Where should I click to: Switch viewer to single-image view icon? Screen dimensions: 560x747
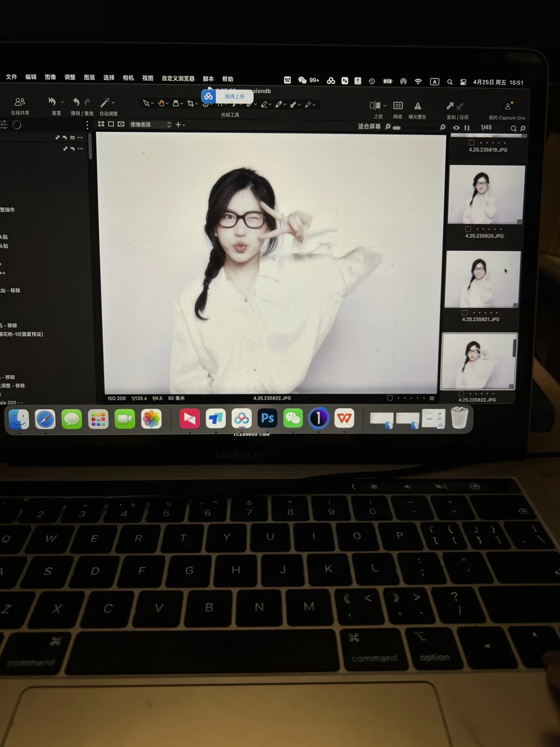coord(111,124)
